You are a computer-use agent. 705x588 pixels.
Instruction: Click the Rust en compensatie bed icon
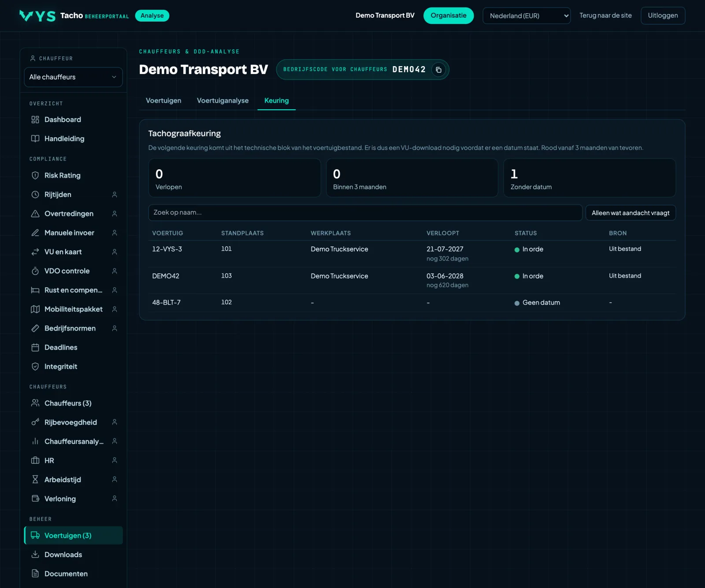click(x=35, y=290)
